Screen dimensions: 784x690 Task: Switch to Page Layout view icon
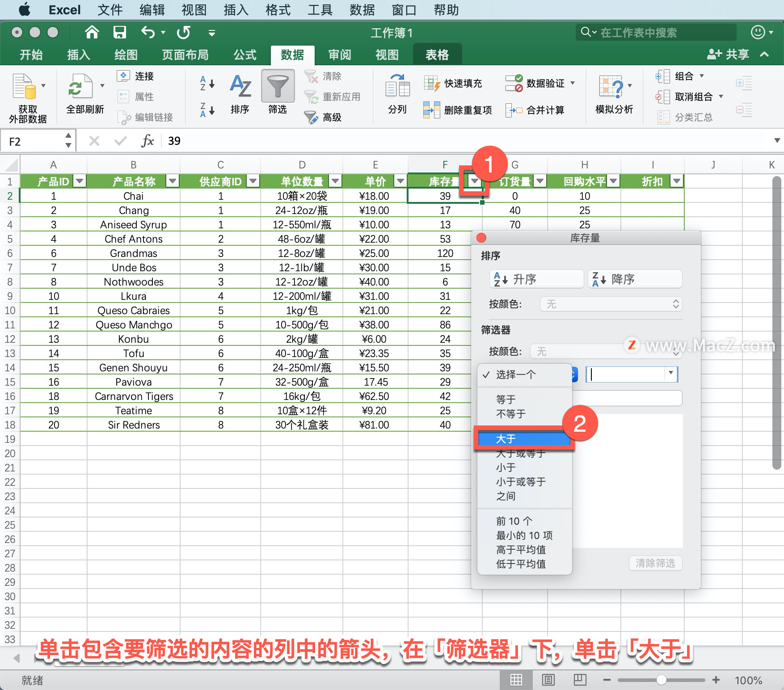(x=548, y=680)
